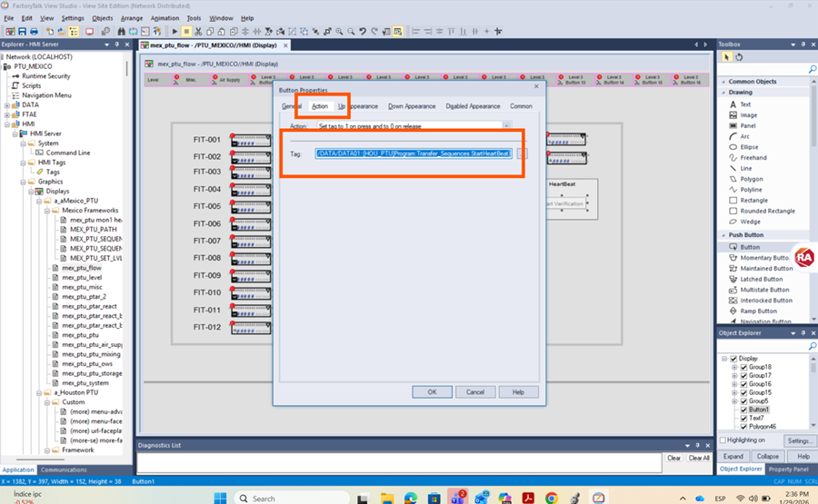Collapse the HMI Tags folder

pyautogui.click(x=23, y=163)
